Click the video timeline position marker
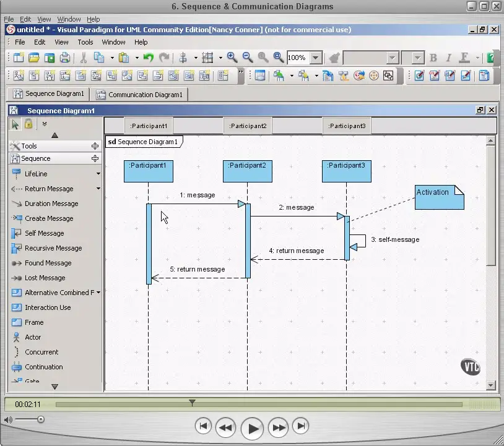Image resolution: width=504 pixels, height=446 pixels. point(192,403)
